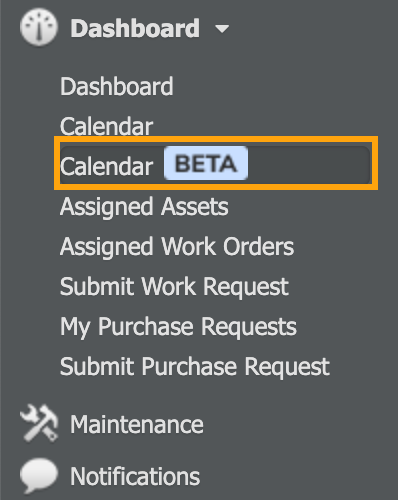Click empty area of highlighted Calendar BETA row
Screen dimensions: 398x500
tap(308, 163)
